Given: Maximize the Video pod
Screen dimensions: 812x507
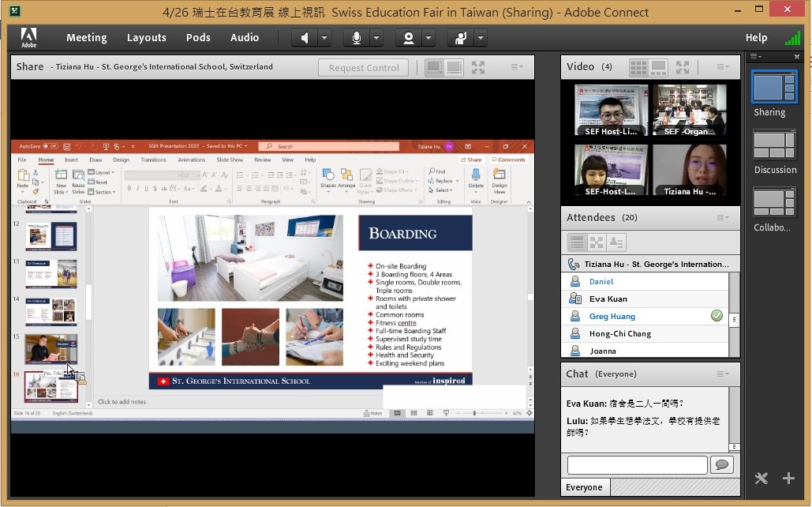Looking at the screenshot, I should click(x=683, y=67).
